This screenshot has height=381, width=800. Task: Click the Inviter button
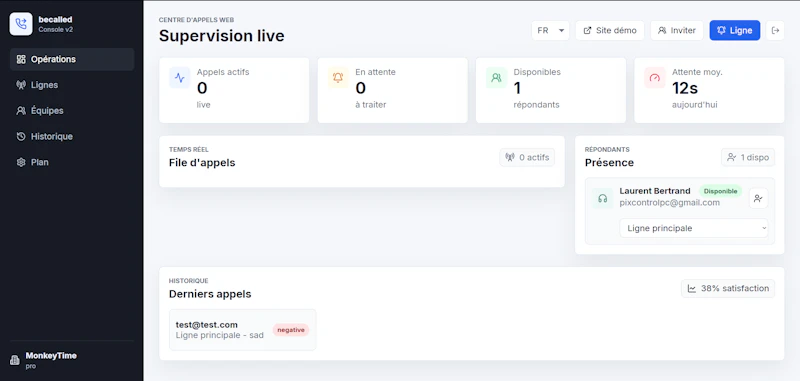(x=677, y=31)
